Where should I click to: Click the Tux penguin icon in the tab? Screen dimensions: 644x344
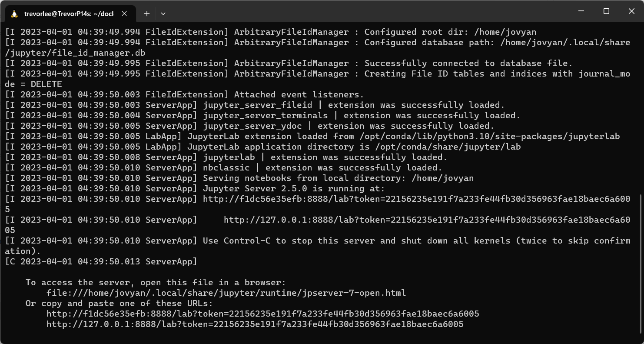[x=14, y=13]
